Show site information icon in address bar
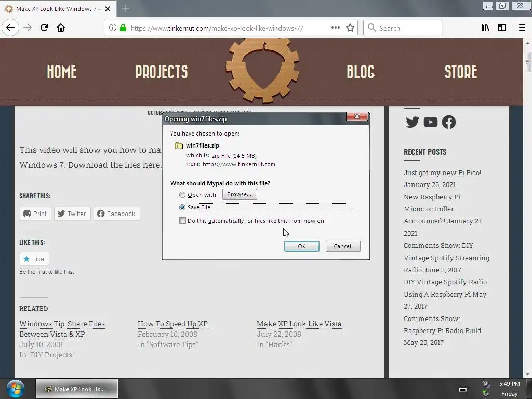Screen dimensions: 532x399 click(x=113, y=28)
